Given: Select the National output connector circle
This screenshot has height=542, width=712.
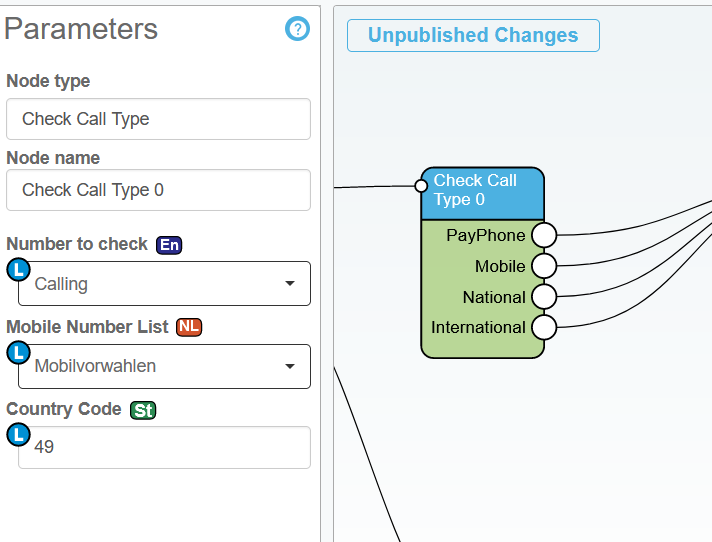Looking at the screenshot, I should tap(543, 297).
